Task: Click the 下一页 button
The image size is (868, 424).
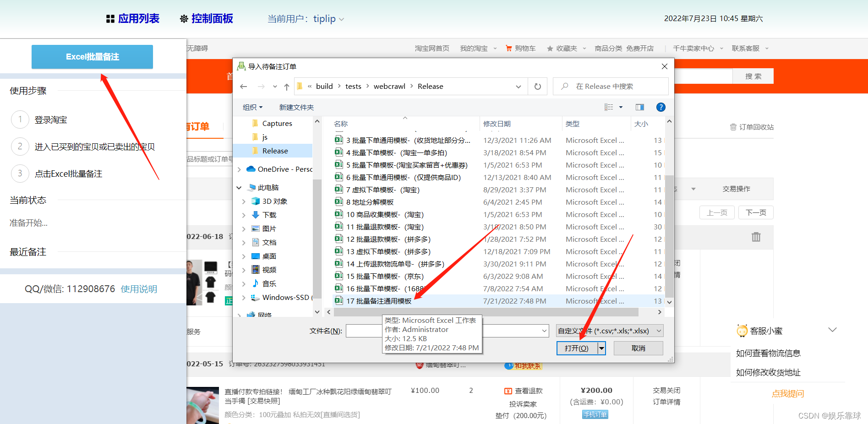Action: pos(756,212)
